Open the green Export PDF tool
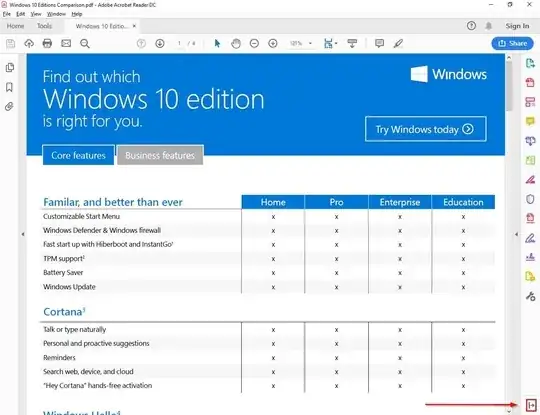 point(530,63)
